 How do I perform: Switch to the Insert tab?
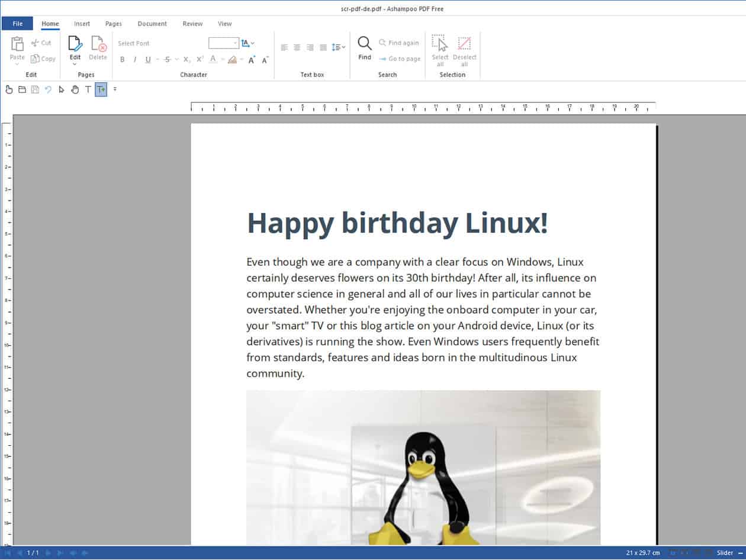click(x=82, y=24)
